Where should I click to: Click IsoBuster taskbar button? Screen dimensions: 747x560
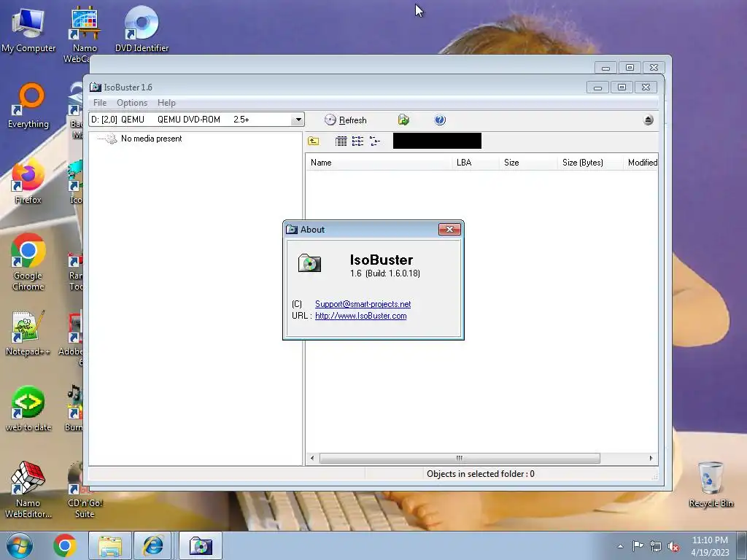[x=201, y=545]
